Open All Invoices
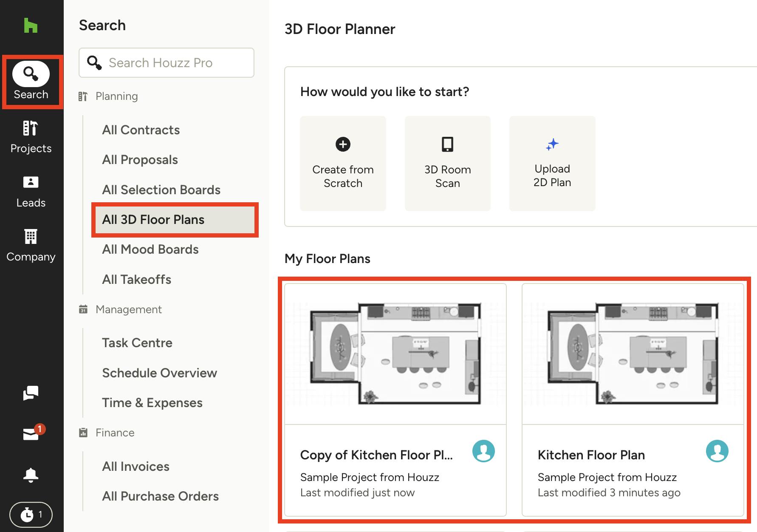 point(136,467)
